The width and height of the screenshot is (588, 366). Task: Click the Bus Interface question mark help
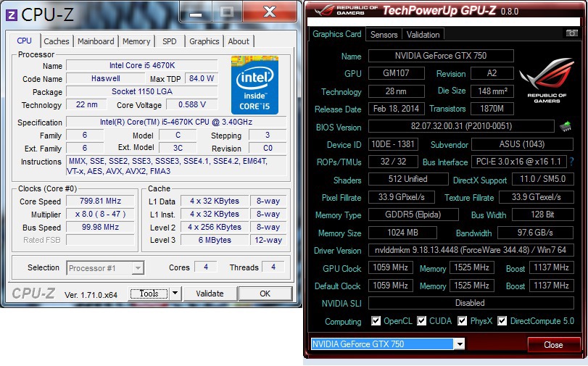tap(571, 162)
